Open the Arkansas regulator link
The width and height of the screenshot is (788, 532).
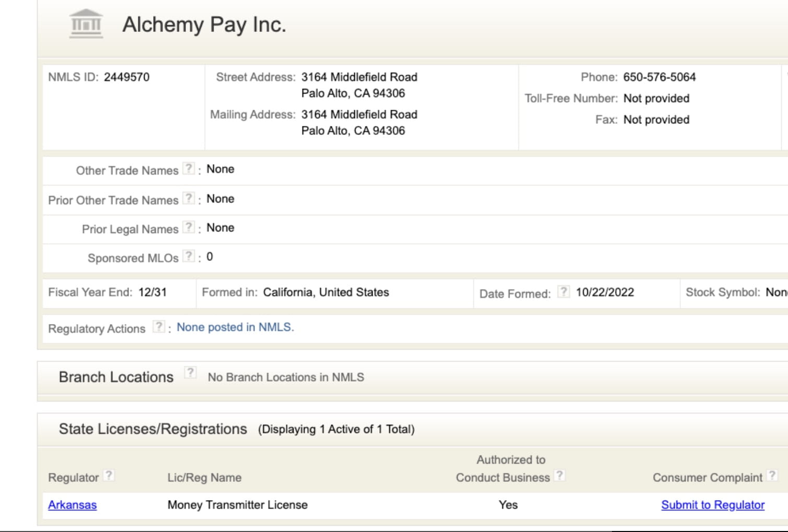[x=72, y=505]
